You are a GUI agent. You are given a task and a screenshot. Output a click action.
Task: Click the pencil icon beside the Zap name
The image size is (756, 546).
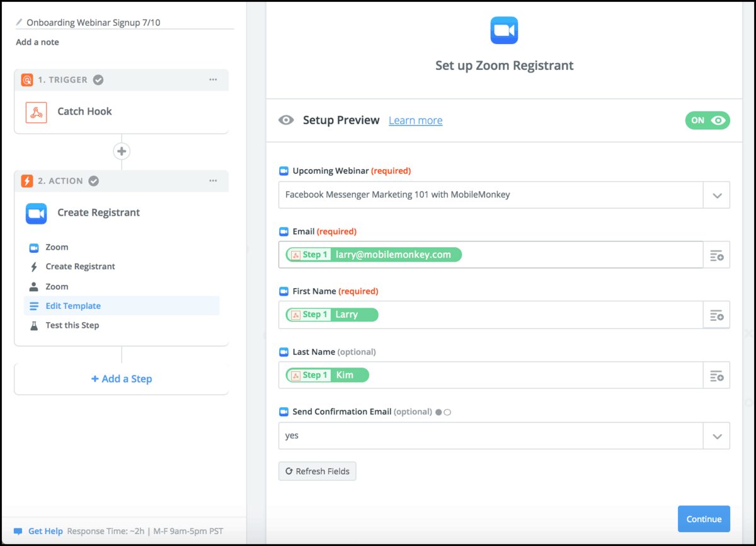point(20,22)
